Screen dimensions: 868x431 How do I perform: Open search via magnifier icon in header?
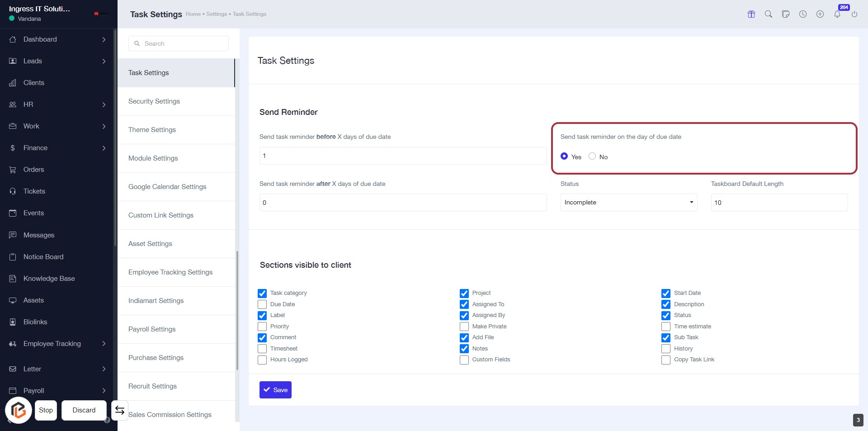pyautogui.click(x=769, y=14)
